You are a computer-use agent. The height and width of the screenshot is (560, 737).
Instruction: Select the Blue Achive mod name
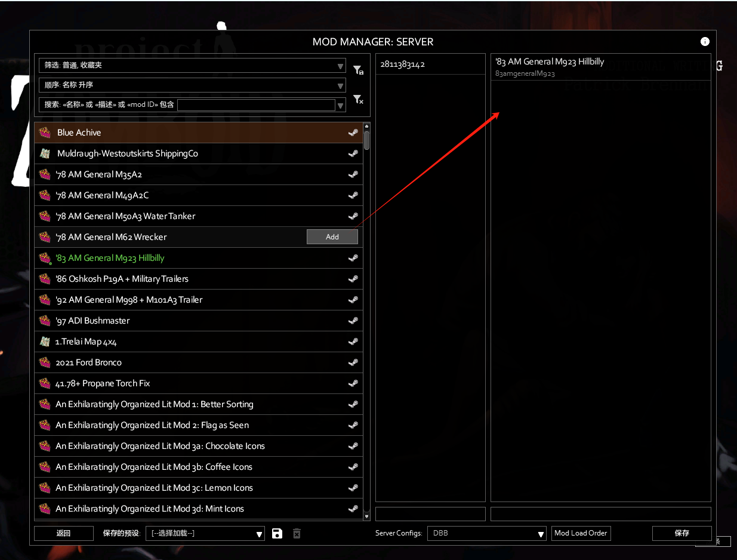click(79, 133)
